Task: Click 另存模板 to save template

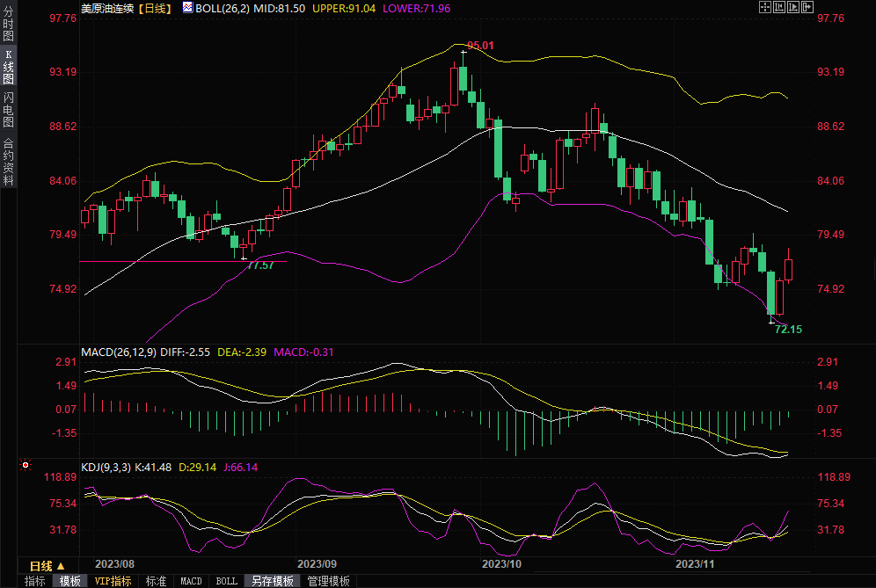Action: point(272,581)
